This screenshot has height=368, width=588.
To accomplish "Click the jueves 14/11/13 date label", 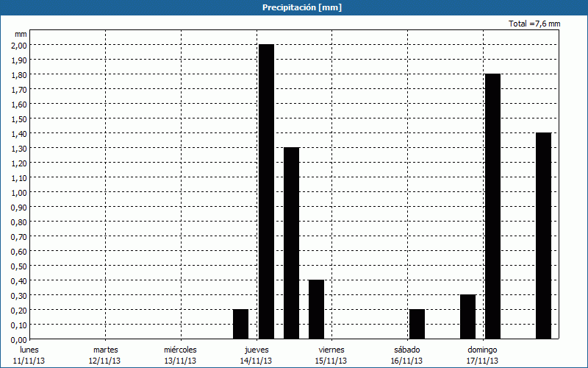I will 256,355.
